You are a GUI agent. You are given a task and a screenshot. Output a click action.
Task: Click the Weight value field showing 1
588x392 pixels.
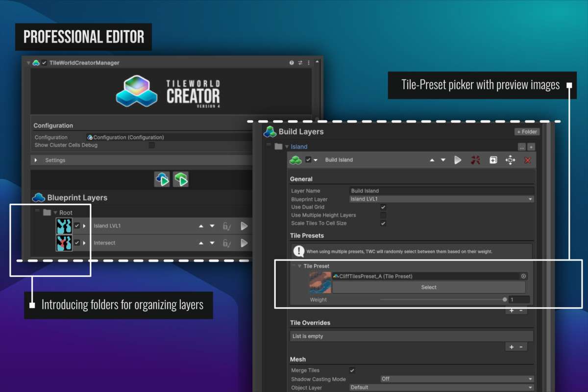click(x=519, y=299)
